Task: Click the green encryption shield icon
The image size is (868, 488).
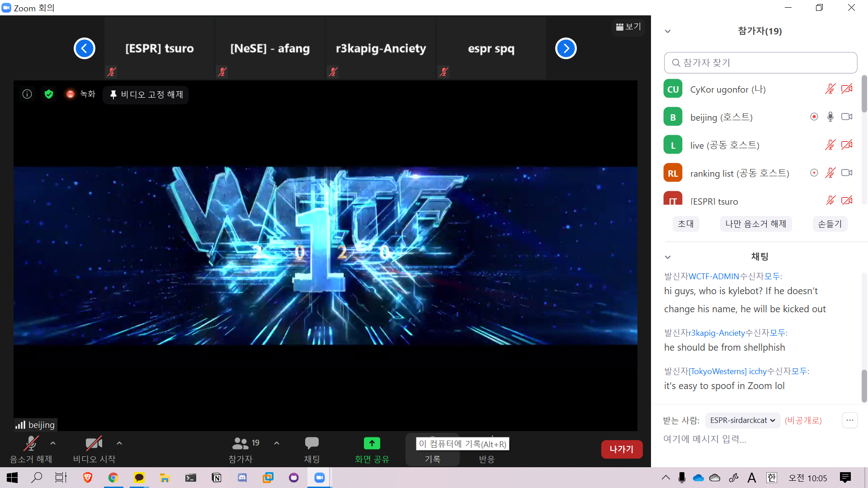Action: [49, 94]
